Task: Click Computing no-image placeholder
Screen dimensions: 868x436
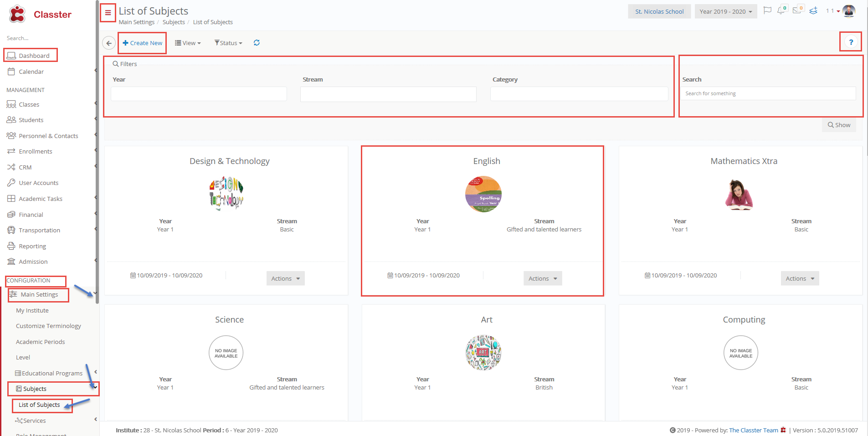Action: [x=741, y=353]
